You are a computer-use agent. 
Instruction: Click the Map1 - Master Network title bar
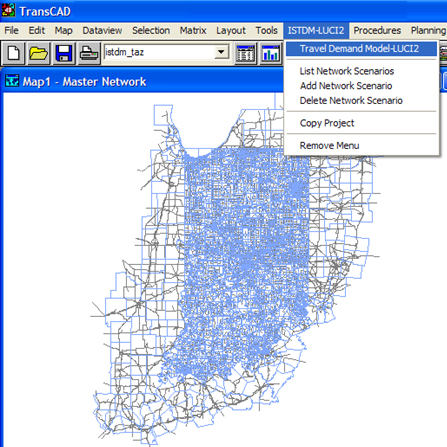click(143, 81)
